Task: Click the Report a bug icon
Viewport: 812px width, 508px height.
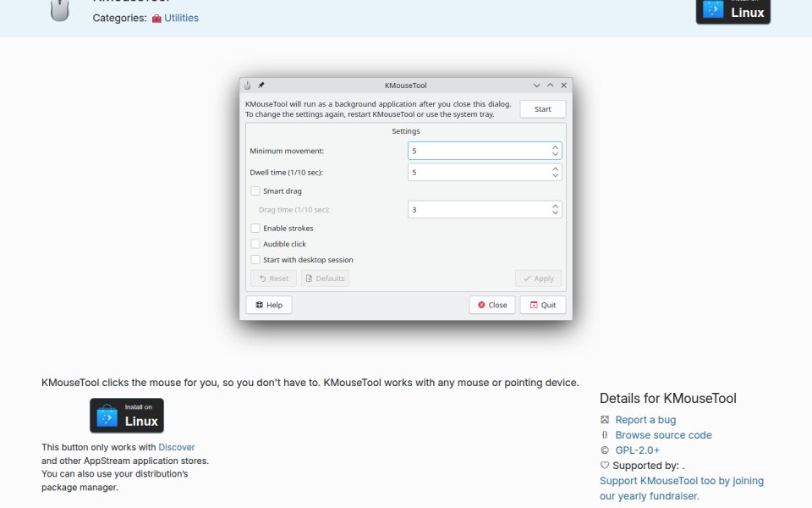Action: [604, 419]
